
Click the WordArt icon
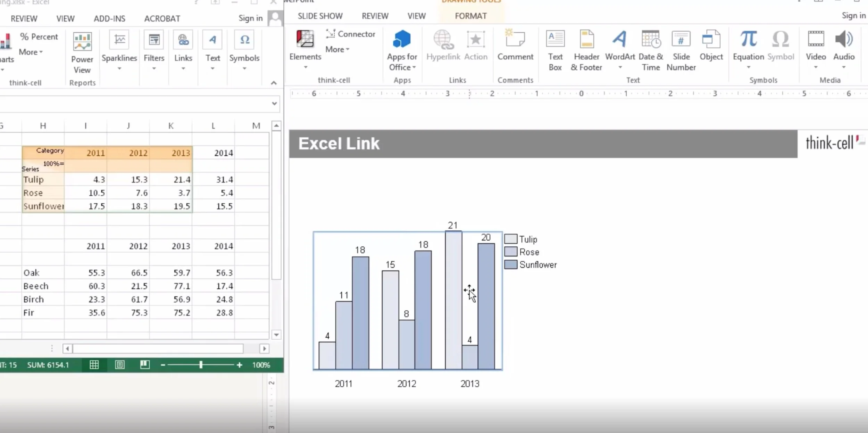tap(620, 39)
